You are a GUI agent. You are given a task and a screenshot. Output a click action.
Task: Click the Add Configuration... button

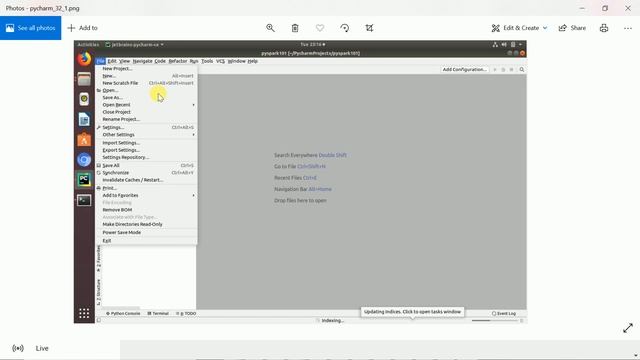point(464,69)
